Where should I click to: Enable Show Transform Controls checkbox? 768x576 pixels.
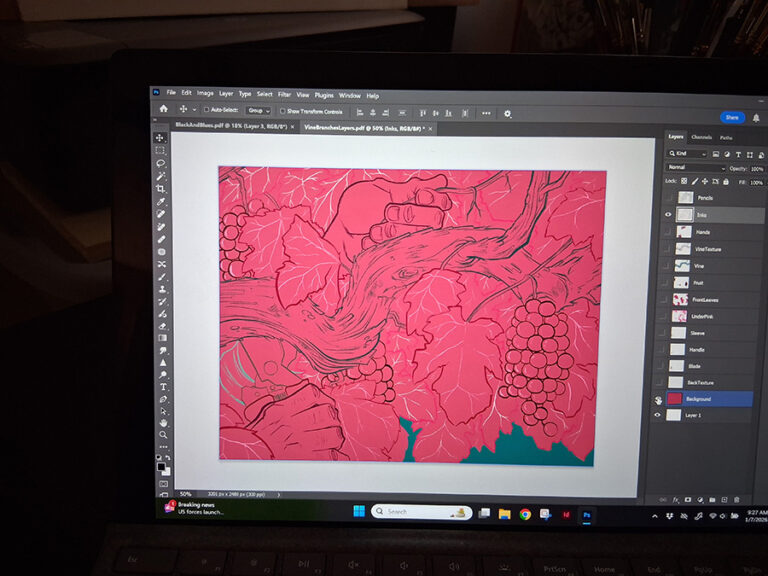pos(282,111)
